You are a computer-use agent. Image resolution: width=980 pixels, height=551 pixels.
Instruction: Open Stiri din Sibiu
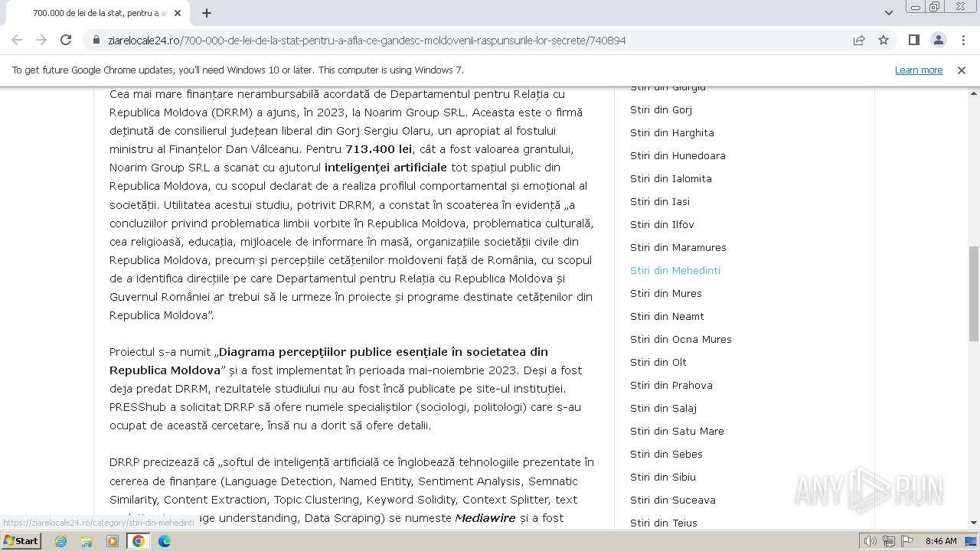click(x=663, y=477)
